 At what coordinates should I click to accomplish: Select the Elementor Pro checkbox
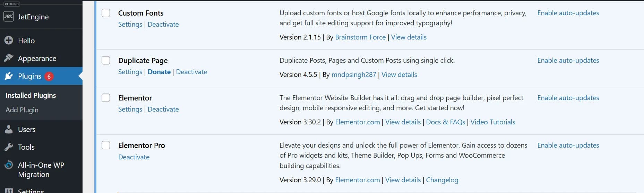pos(106,145)
